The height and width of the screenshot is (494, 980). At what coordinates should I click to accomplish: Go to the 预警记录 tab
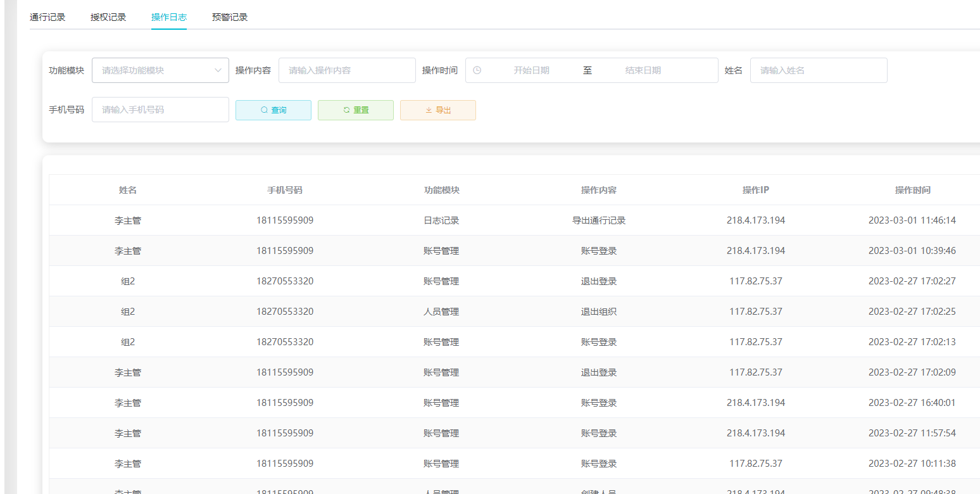230,17
